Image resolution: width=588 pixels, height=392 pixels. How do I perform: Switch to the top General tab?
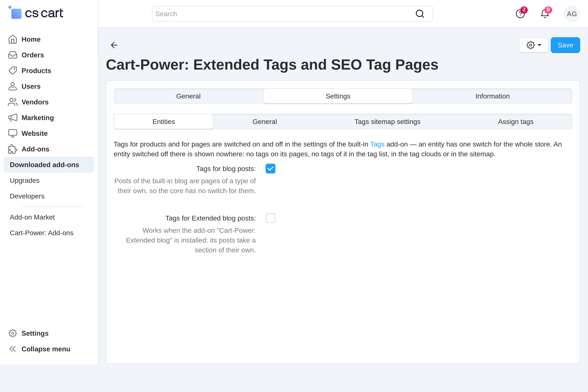pos(188,96)
